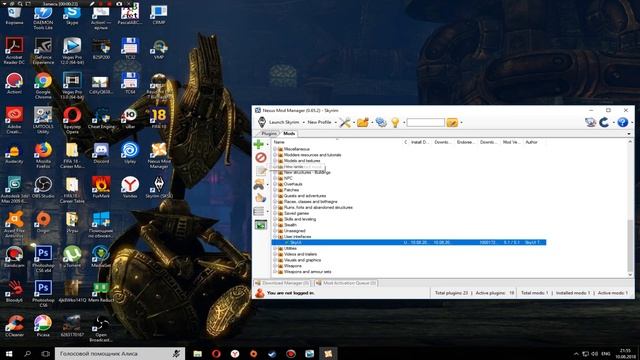640x360 pixels.
Task: Click the lightbulb tips toolbar icon
Action: tap(395, 122)
